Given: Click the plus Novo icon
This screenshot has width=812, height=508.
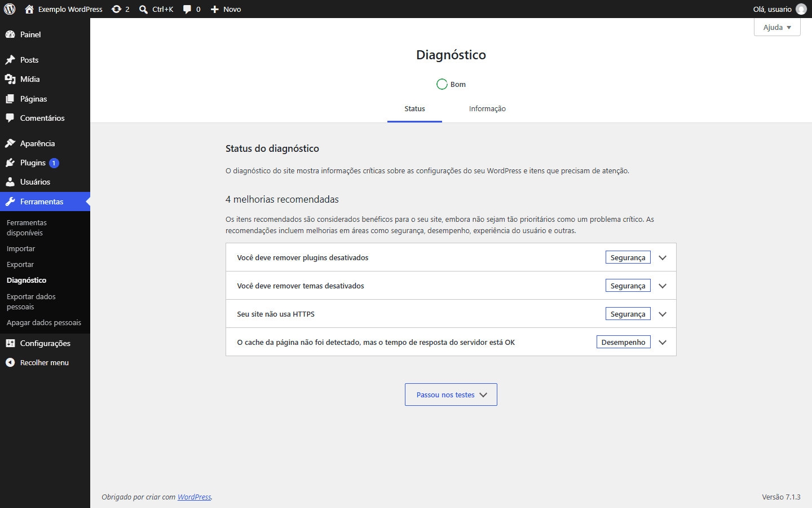Looking at the screenshot, I should coord(214,9).
